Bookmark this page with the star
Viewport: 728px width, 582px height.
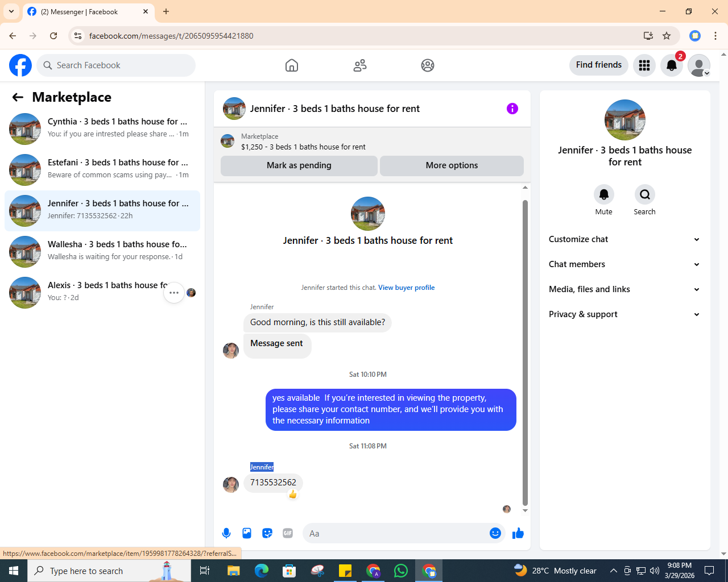667,36
